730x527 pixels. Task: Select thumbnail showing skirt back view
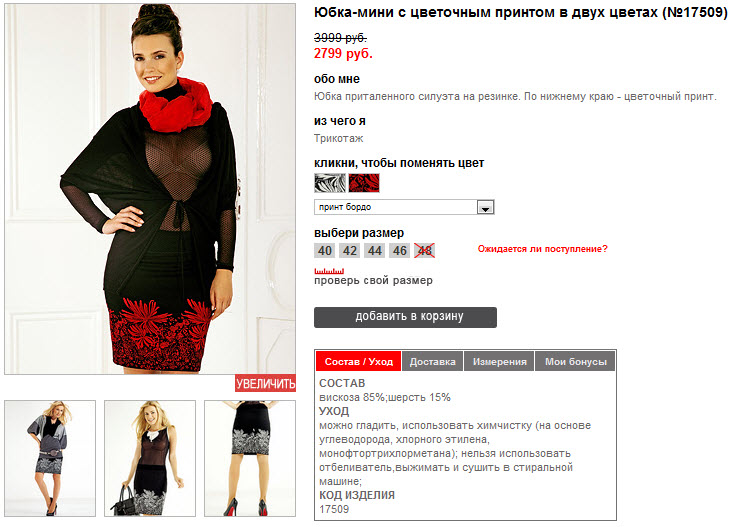[x=250, y=458]
